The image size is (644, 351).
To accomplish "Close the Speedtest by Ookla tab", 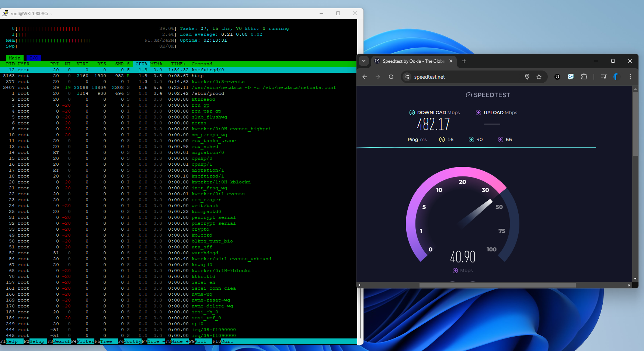I will tap(451, 61).
